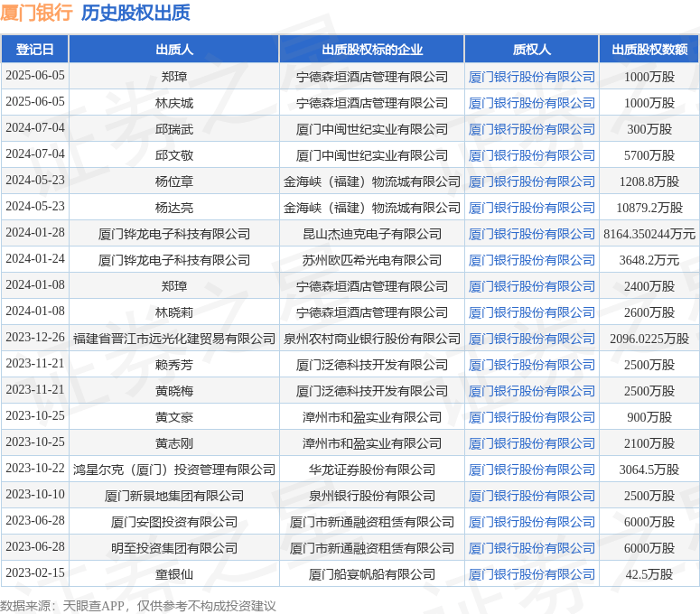Open 厦门银行股份有限公司 link in 黄文豪 row
The width and height of the screenshot is (700, 614).
pos(531,417)
